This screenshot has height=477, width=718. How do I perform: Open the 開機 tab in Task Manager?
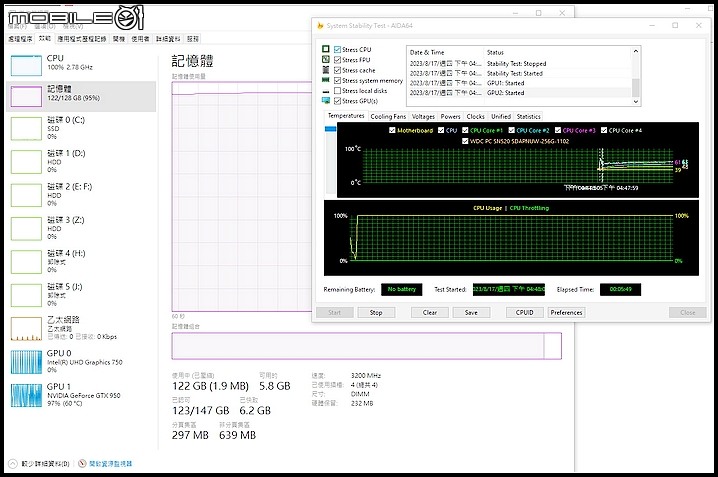point(119,39)
